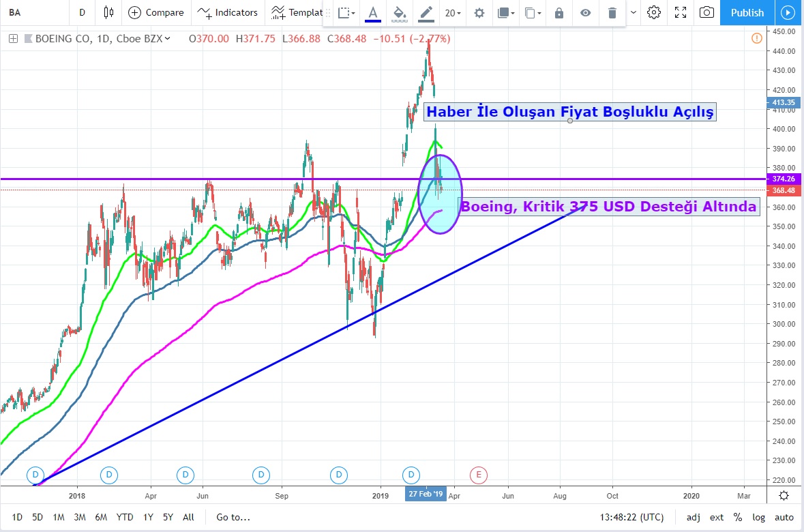
Task: Open the font size 20 dropdown
Action: pos(453,13)
